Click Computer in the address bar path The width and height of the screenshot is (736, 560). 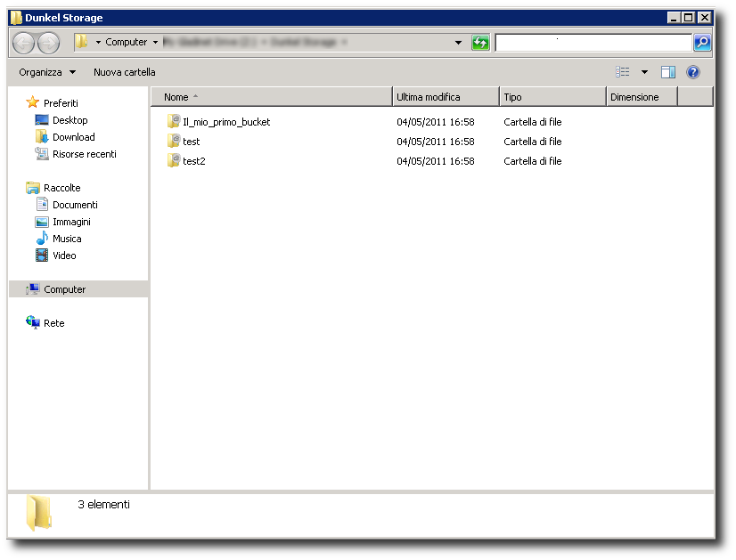(x=126, y=42)
